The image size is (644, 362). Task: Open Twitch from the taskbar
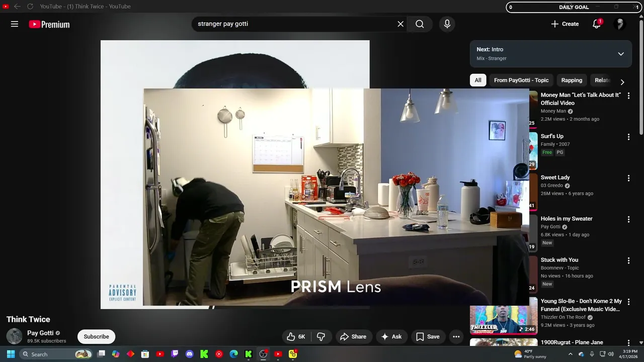[175, 354]
